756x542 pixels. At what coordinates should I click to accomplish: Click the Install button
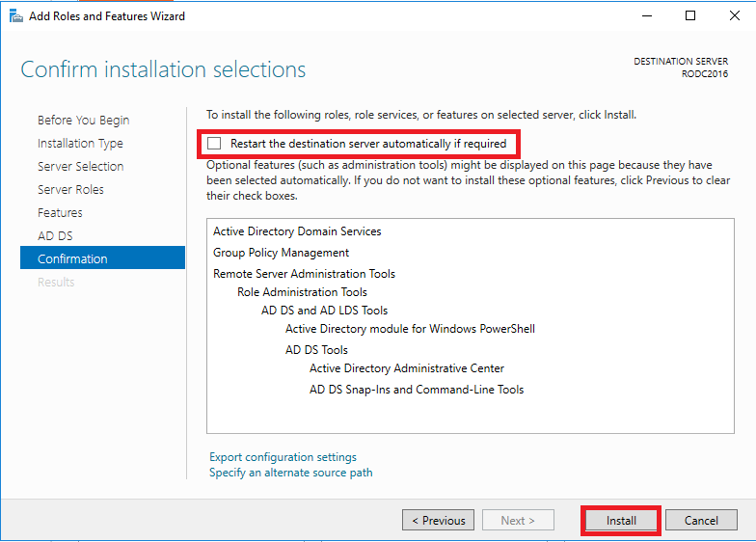(621, 521)
